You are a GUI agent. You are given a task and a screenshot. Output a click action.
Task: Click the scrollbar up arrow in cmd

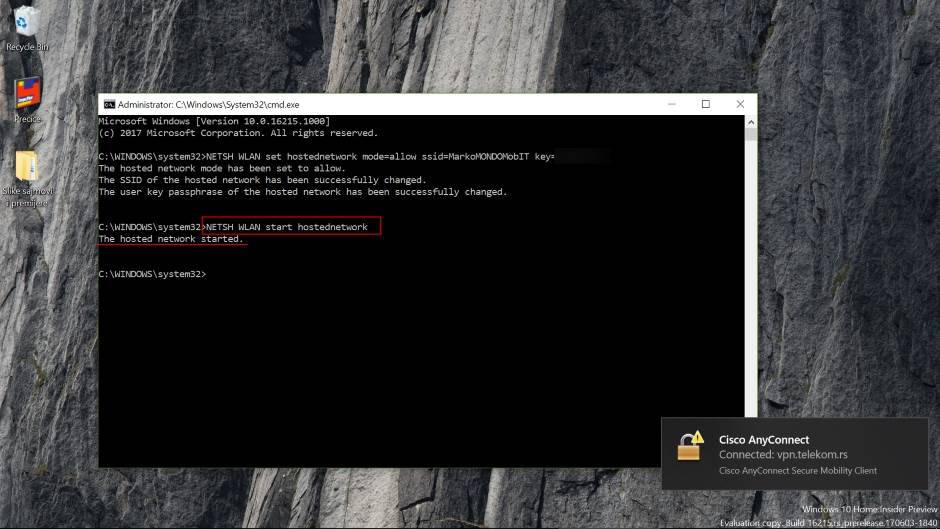pyautogui.click(x=751, y=121)
